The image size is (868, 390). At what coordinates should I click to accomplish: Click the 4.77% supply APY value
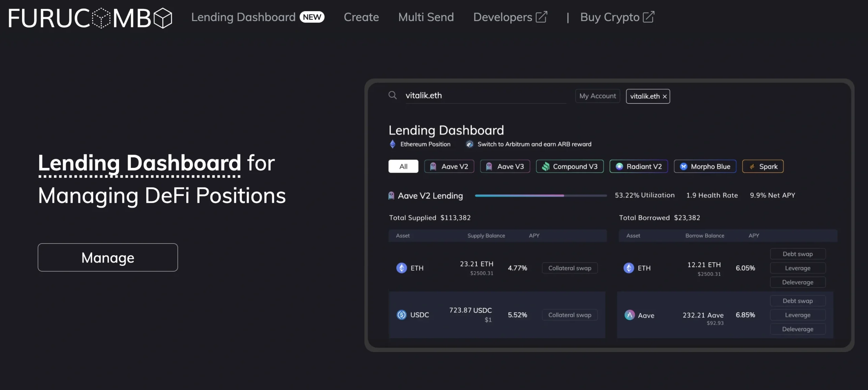[x=517, y=268]
